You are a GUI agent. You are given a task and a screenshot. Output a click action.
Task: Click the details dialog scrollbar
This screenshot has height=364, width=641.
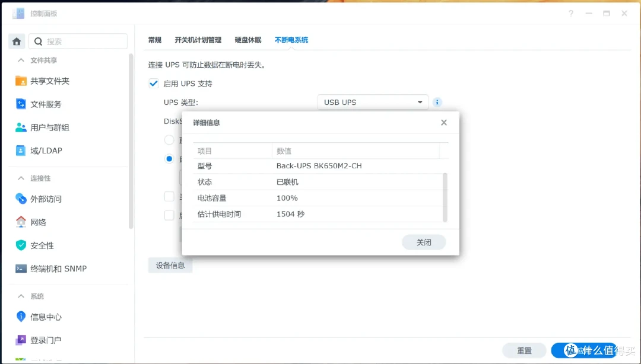tap(445, 197)
